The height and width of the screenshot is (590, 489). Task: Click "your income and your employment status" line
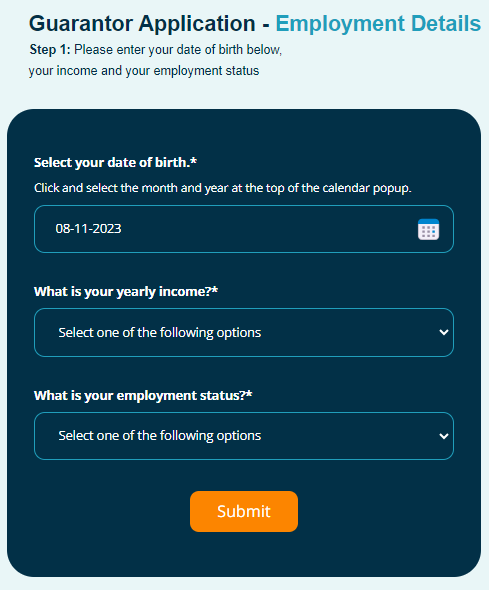144,71
